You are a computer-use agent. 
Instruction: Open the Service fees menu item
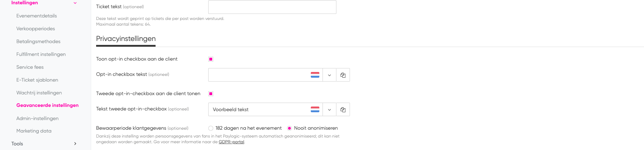point(30,67)
